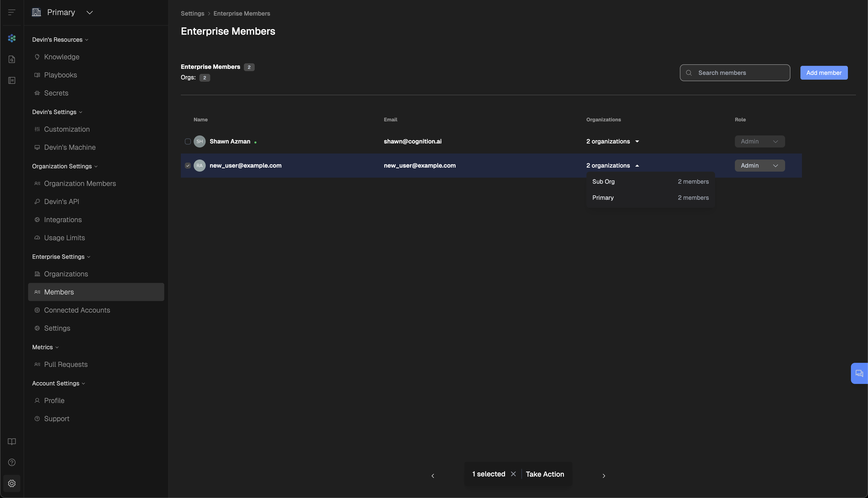Click the Add member button
The height and width of the screenshot is (498, 868).
[x=824, y=73]
